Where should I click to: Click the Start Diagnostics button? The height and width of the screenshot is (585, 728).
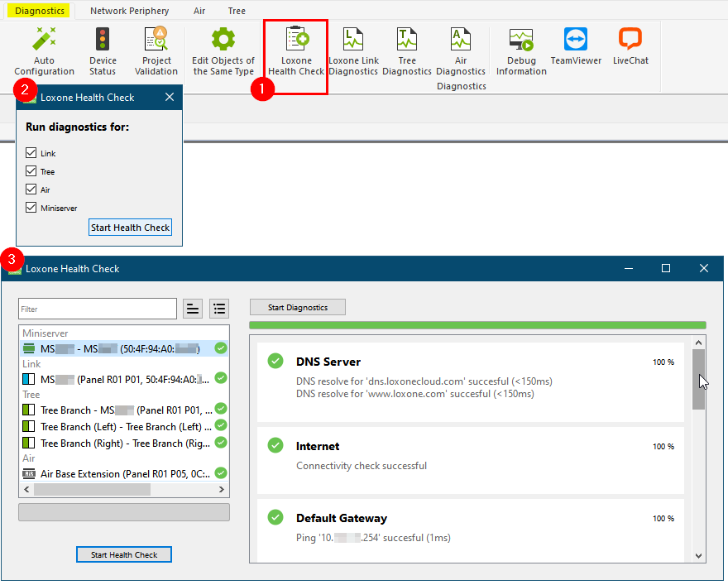click(298, 307)
